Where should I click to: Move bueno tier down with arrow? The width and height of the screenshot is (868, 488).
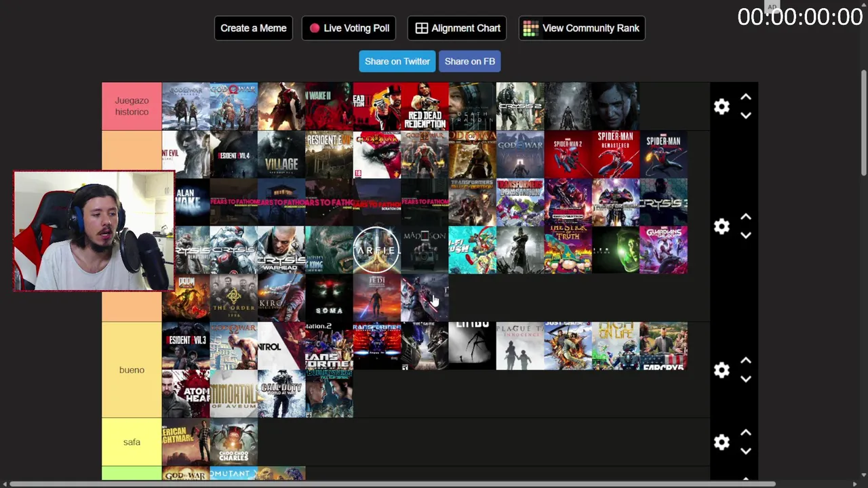746,379
